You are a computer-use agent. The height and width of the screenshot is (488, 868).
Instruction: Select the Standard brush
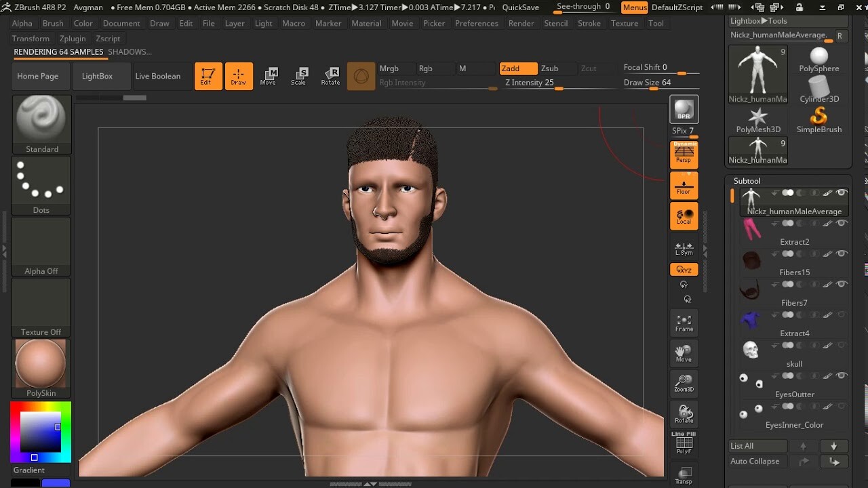click(41, 122)
